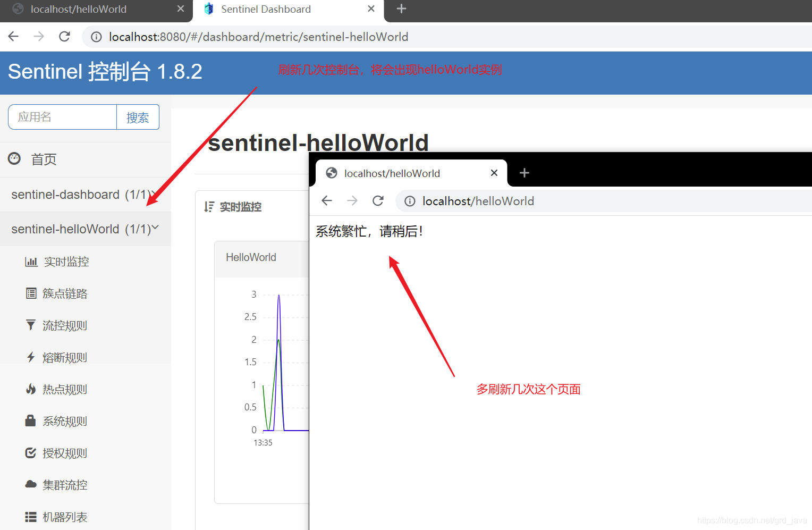This screenshot has height=530, width=812.
Task: Open the 授权规则 menu item
Action: click(x=65, y=453)
